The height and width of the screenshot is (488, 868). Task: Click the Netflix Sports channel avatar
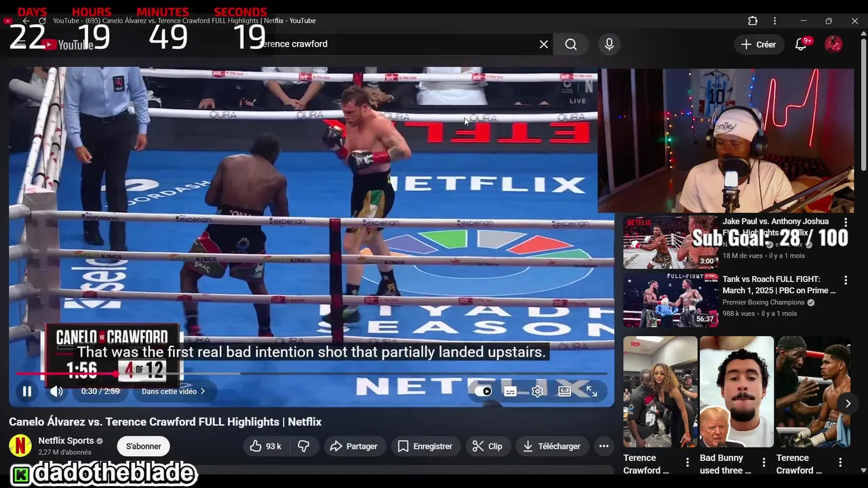[20, 446]
